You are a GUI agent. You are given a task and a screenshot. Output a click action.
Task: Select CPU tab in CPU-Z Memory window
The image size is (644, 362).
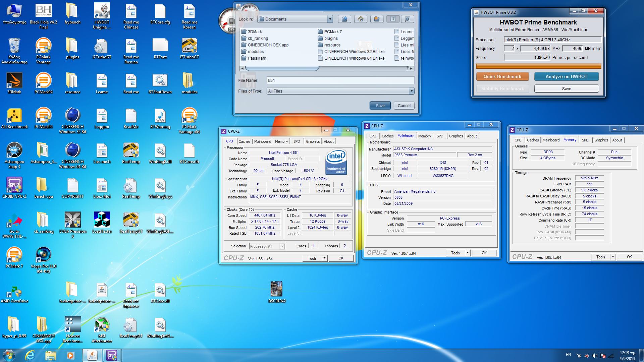(x=518, y=140)
